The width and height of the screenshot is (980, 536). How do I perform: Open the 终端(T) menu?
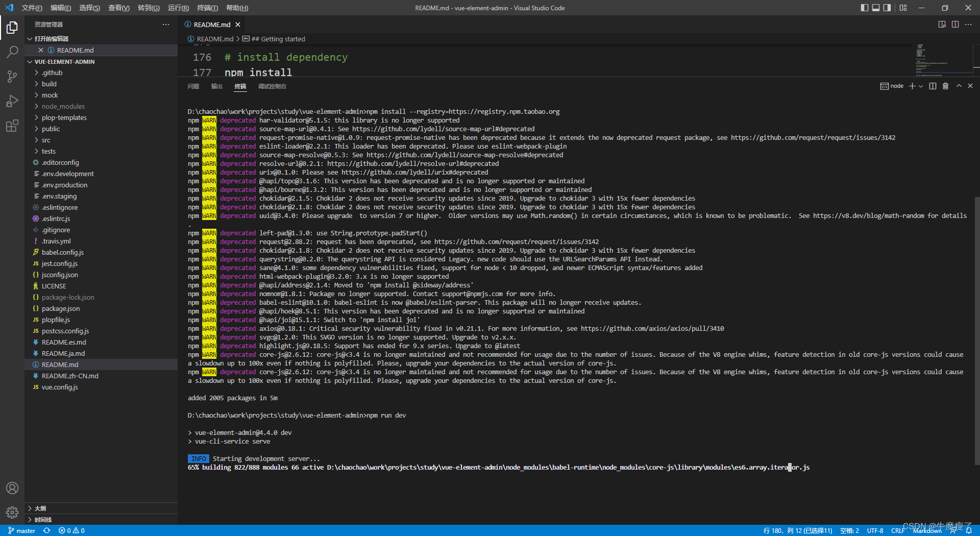coord(207,8)
